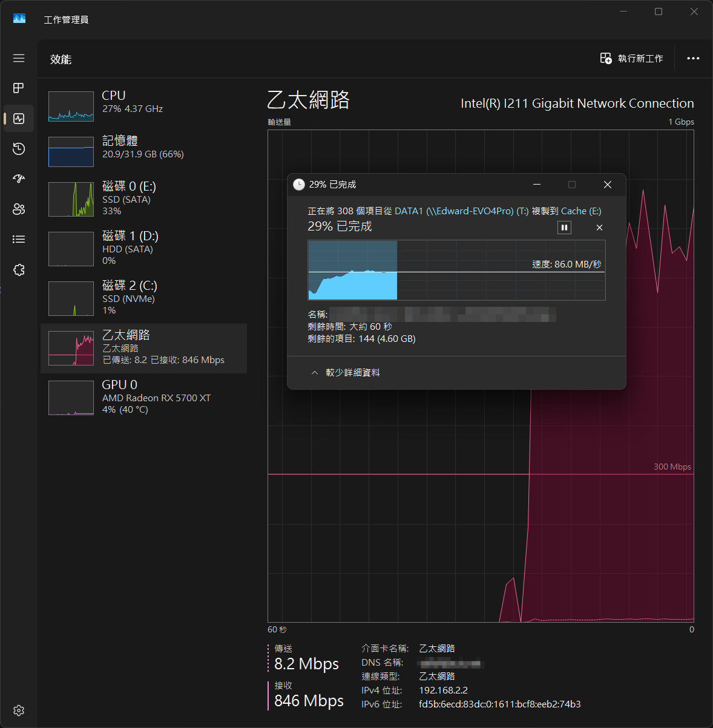Select the 乙太網路 Ethernet entry
The image size is (713, 728).
(x=143, y=349)
